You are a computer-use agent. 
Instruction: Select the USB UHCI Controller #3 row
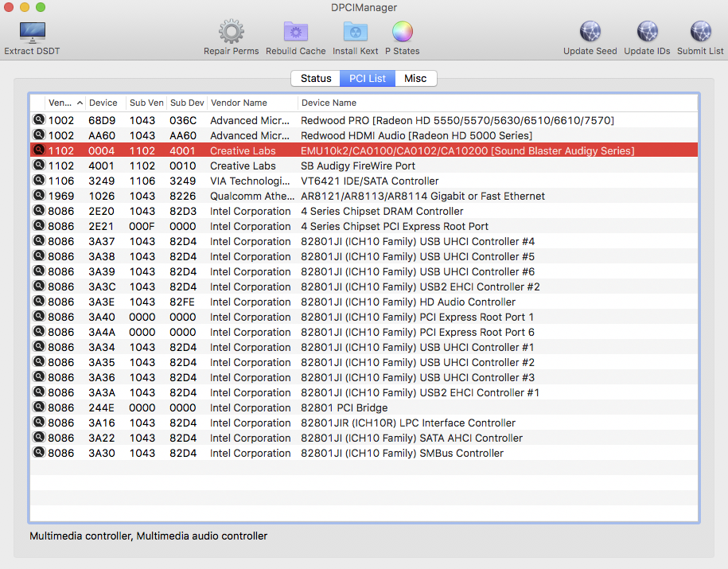pyautogui.click(x=364, y=377)
